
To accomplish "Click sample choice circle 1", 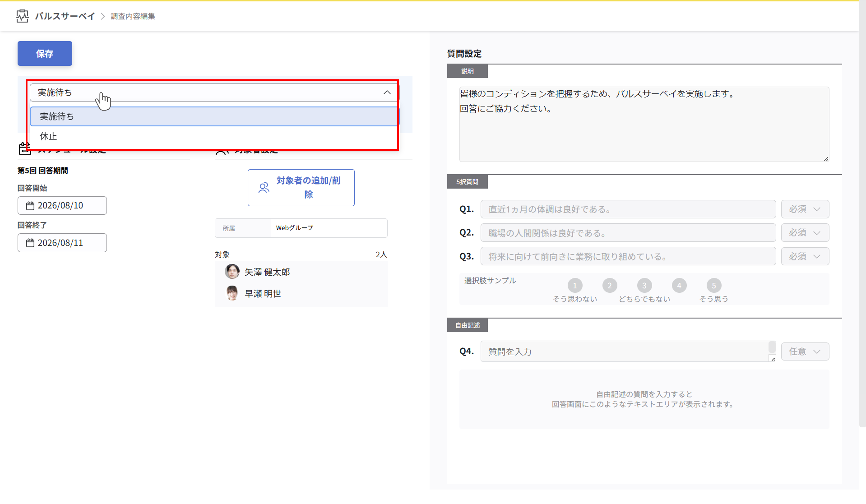I will coord(575,285).
